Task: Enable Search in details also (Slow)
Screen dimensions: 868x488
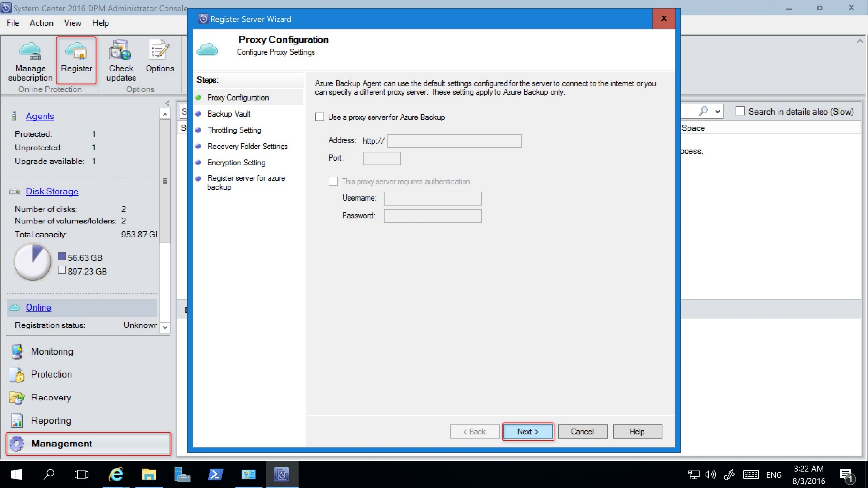Action: point(740,111)
